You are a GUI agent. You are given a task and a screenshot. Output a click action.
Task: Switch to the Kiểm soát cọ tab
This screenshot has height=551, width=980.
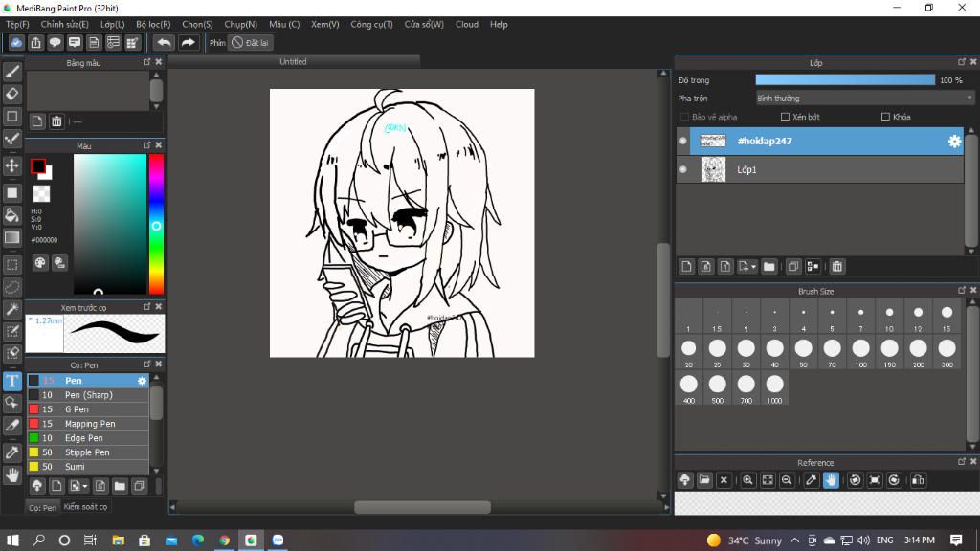pos(85,507)
